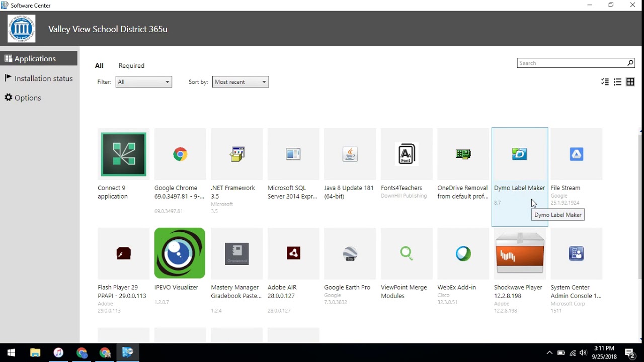644x362 pixels.
Task: Open the Adobe AIR app icon
Action: pyautogui.click(x=293, y=253)
